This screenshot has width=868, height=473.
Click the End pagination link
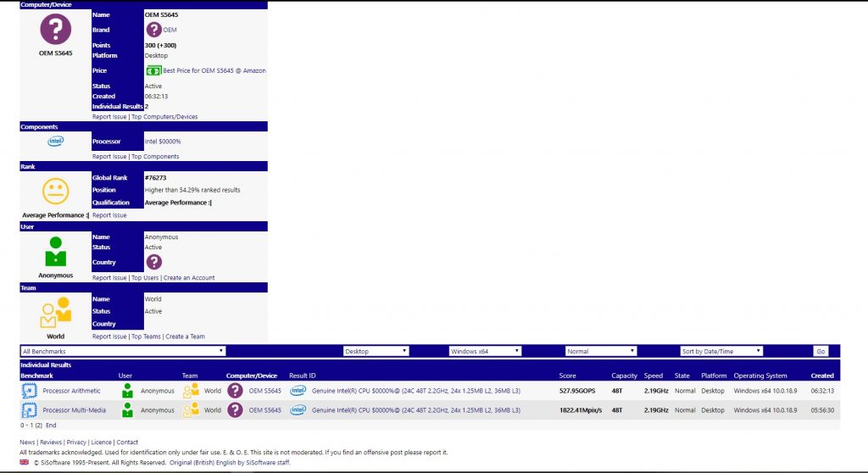(51, 426)
